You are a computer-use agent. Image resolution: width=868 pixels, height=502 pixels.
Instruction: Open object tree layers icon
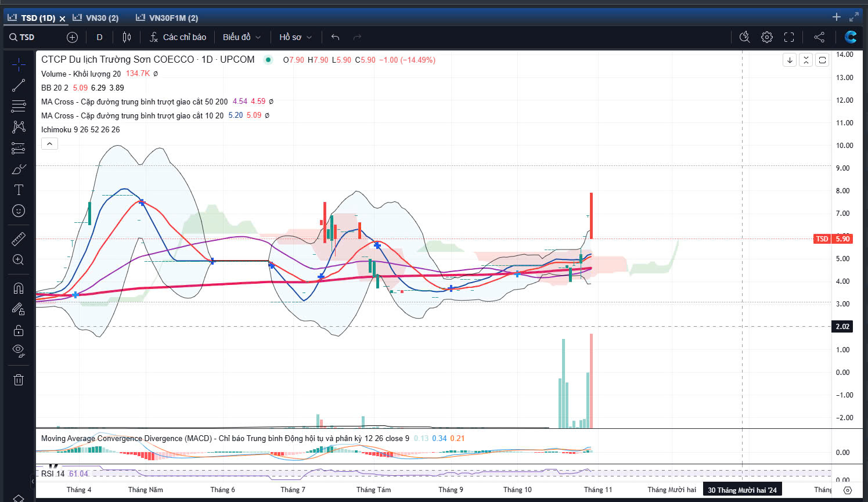(19, 498)
